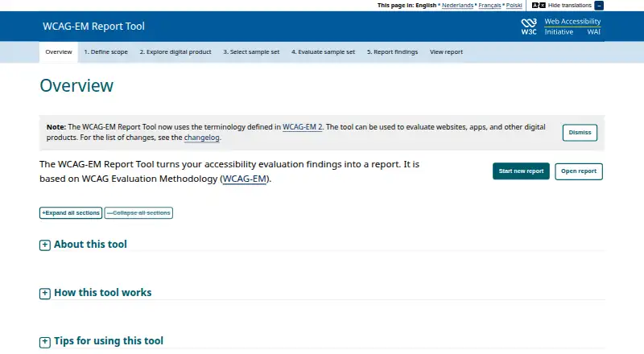This screenshot has width=644, height=354.
Task: Go to 5. Report findings step
Action: (392, 52)
